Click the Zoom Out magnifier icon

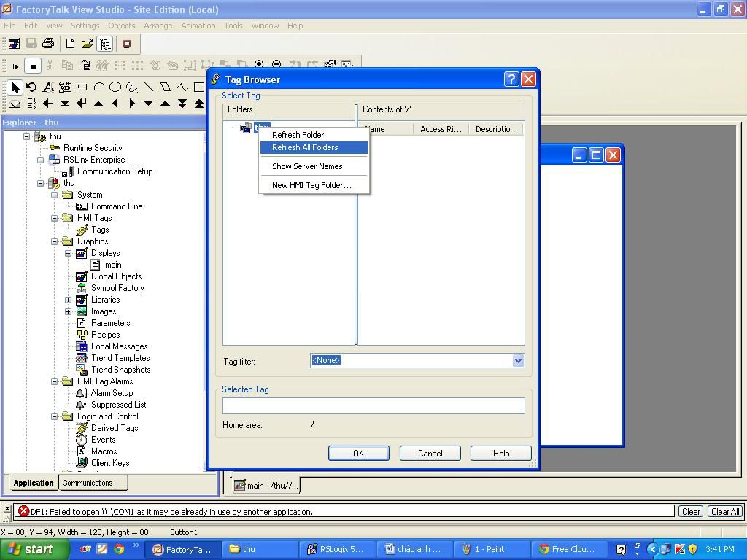pyautogui.click(x=276, y=64)
